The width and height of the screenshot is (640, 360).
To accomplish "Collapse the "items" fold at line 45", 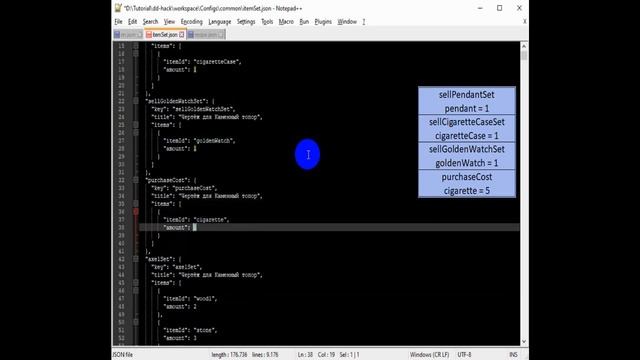I will [x=136, y=282].
